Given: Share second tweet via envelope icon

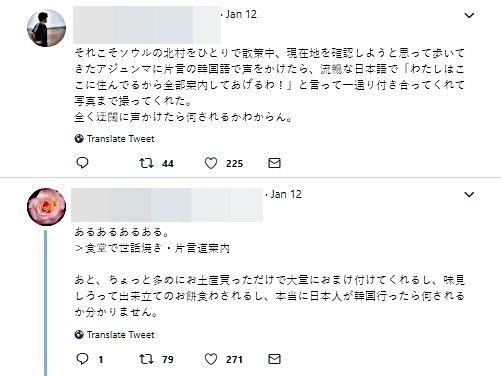Looking at the screenshot, I should tap(274, 359).
